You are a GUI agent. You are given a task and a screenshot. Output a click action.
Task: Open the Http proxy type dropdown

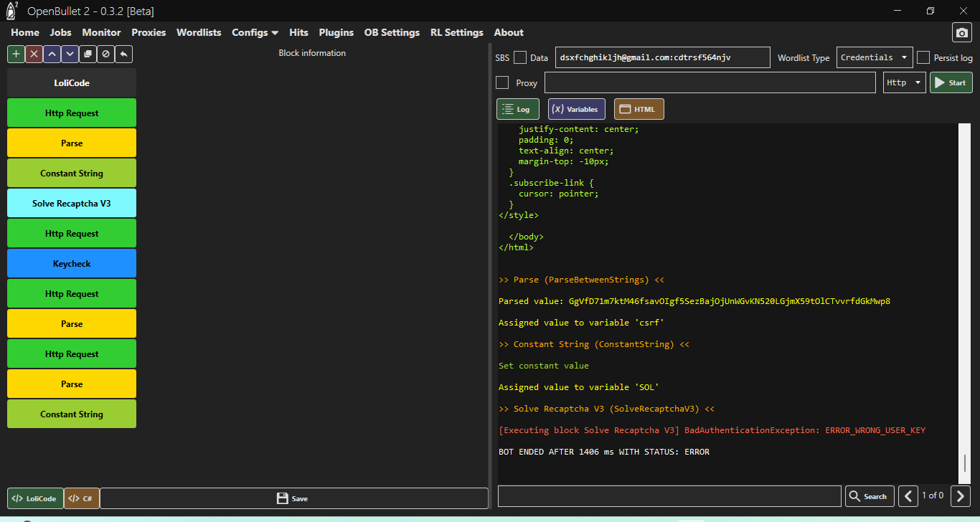904,82
